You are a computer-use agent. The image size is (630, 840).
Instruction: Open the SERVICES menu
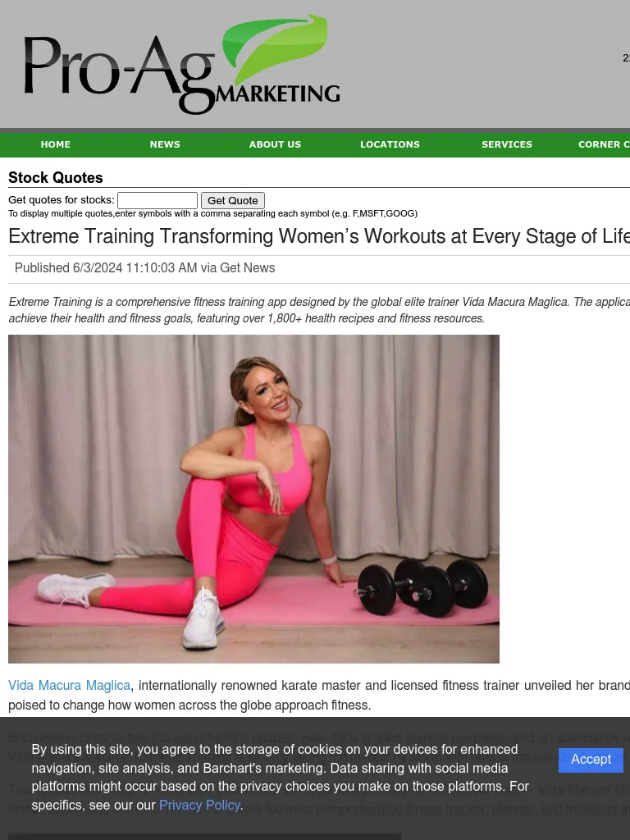(x=507, y=144)
